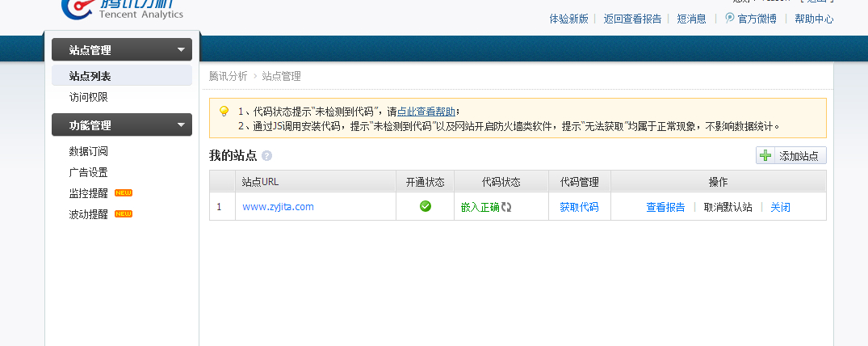The width and height of the screenshot is (868, 346).
Task: Click the green plus icon for 添加站点
Action: [765, 156]
